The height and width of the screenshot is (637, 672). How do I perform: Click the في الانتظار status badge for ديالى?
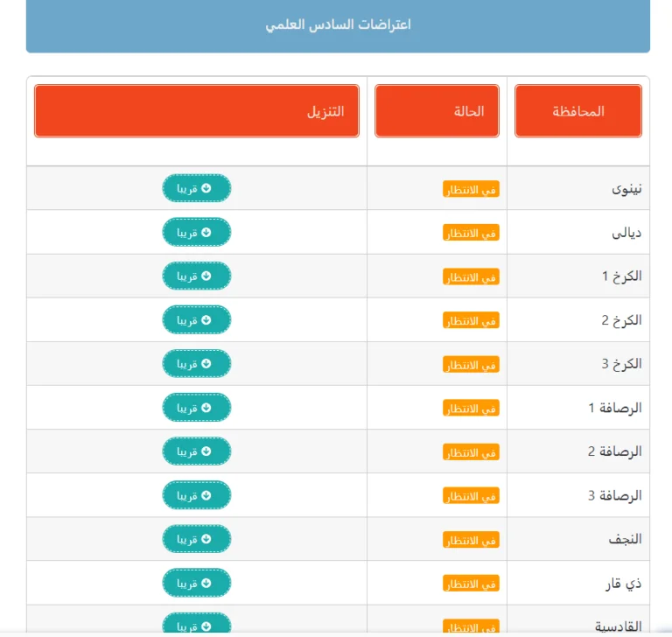[471, 234]
